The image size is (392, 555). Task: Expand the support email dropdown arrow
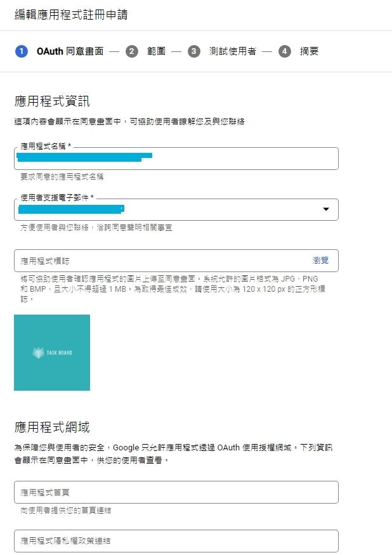tap(326, 209)
